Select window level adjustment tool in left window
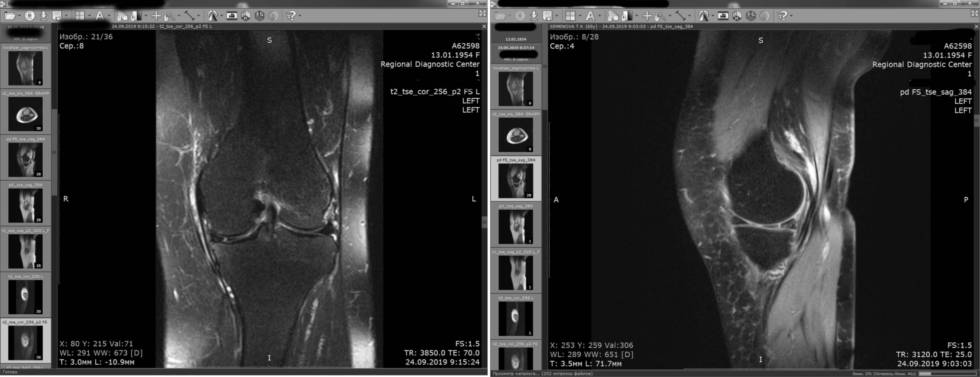This screenshot has height=377, width=980. tap(136, 16)
